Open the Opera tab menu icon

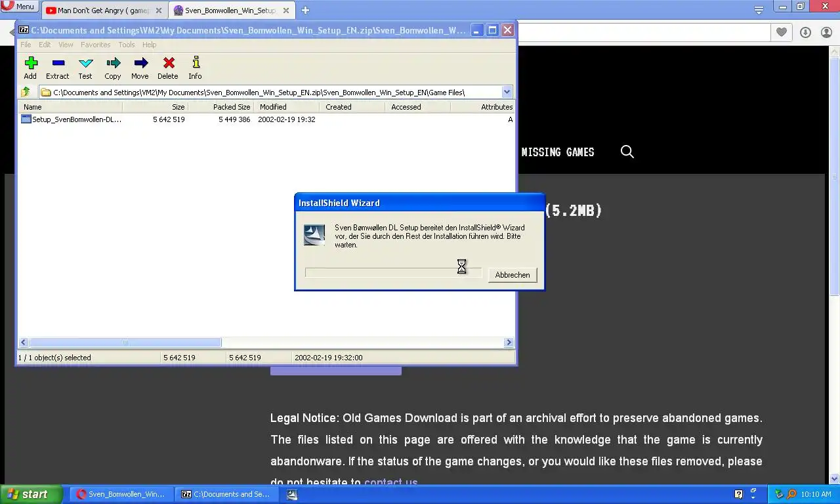coord(759,10)
